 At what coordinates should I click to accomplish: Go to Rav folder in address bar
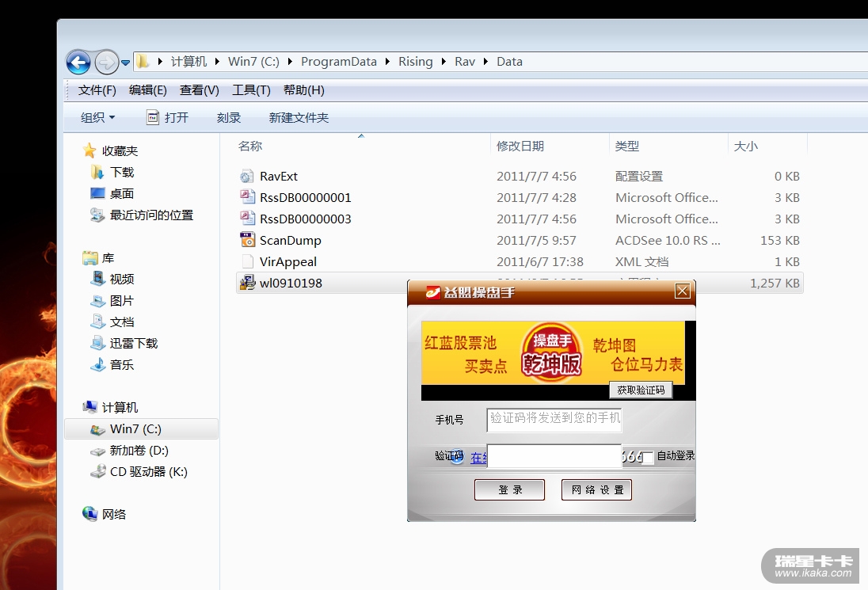pos(465,62)
